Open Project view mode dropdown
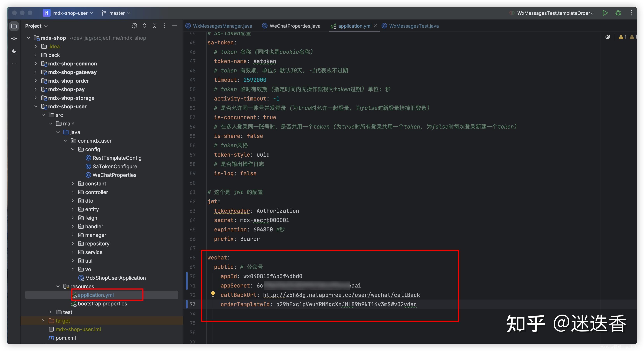The image size is (644, 351). point(36,26)
